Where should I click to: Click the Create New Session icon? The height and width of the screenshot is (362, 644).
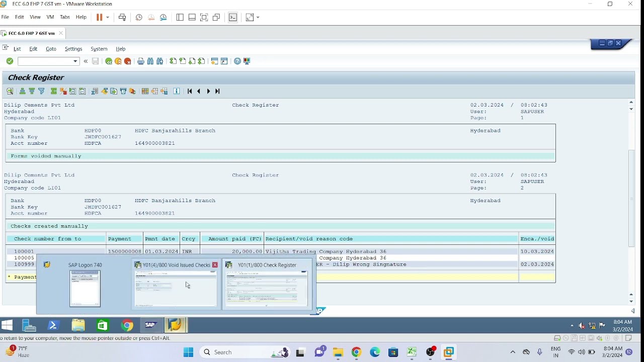215,61
